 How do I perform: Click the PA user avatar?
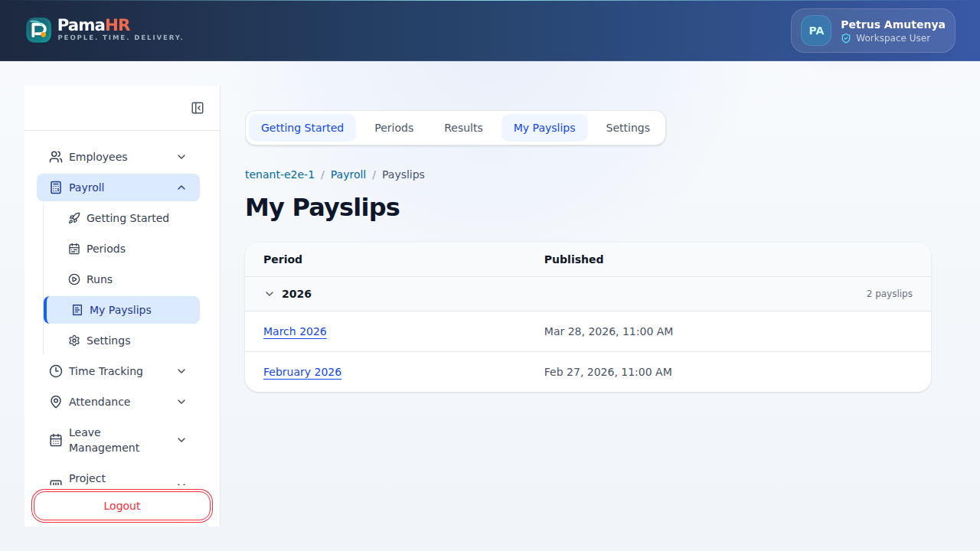pos(816,31)
